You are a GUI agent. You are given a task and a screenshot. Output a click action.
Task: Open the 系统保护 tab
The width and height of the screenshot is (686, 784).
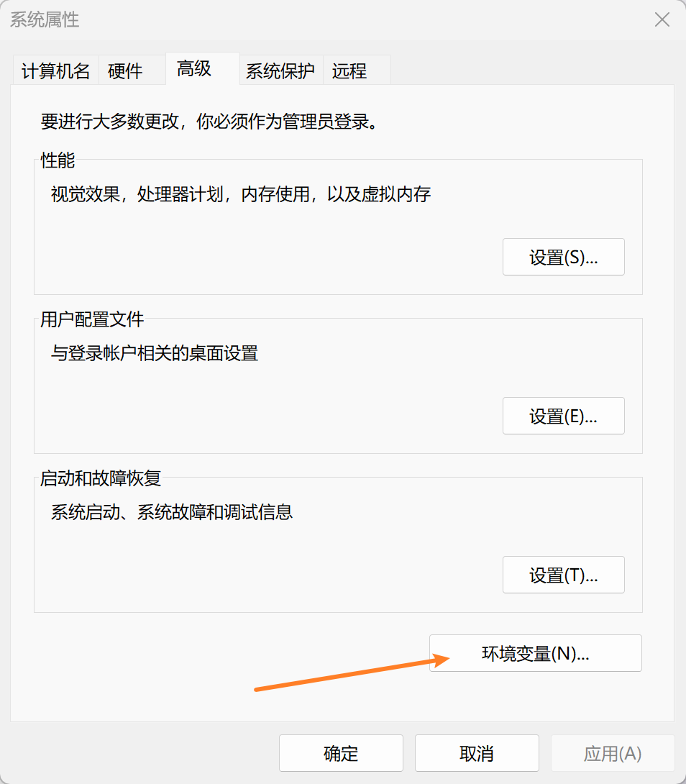click(280, 70)
